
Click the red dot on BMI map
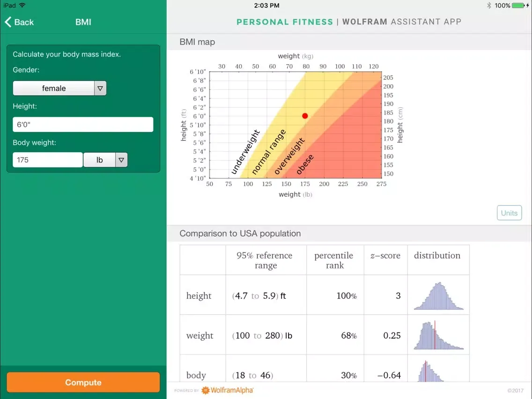(305, 116)
